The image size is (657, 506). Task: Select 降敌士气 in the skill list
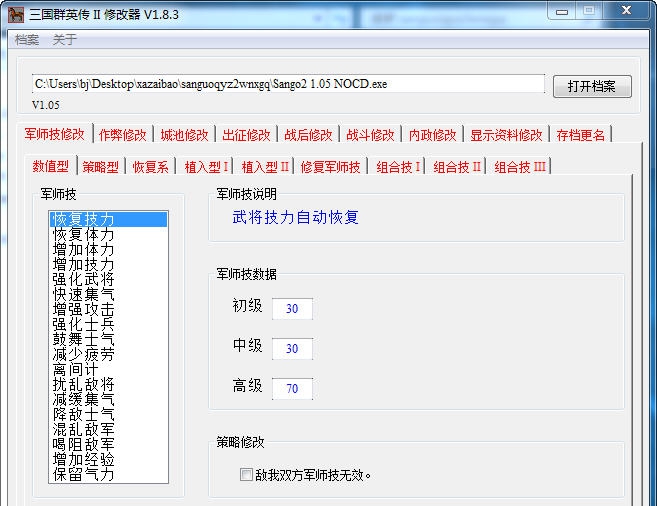click(x=108, y=414)
